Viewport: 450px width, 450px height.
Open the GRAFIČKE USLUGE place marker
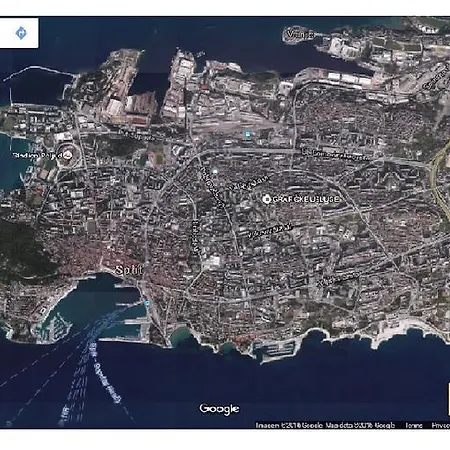[266, 199]
